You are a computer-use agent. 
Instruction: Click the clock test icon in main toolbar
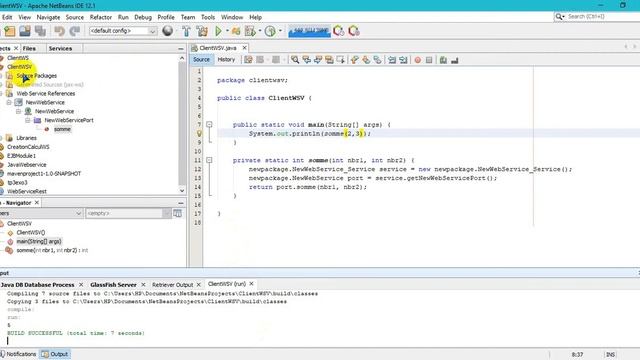point(270,31)
